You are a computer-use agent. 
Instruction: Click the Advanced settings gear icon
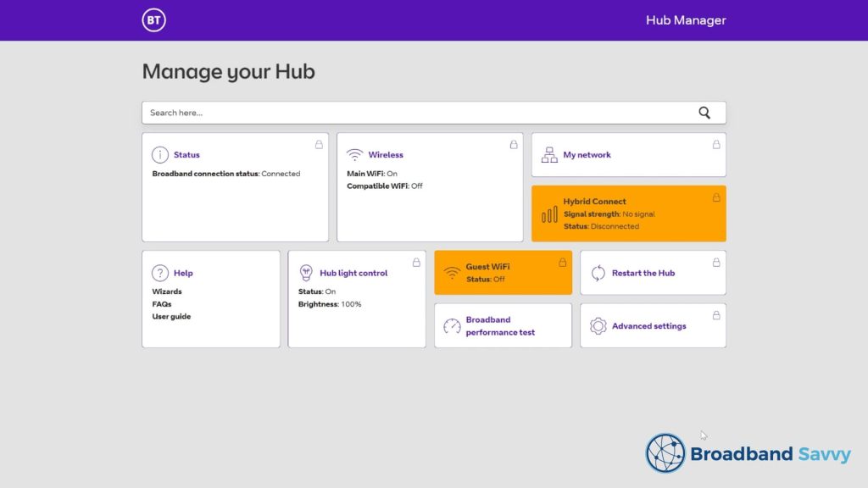point(598,326)
